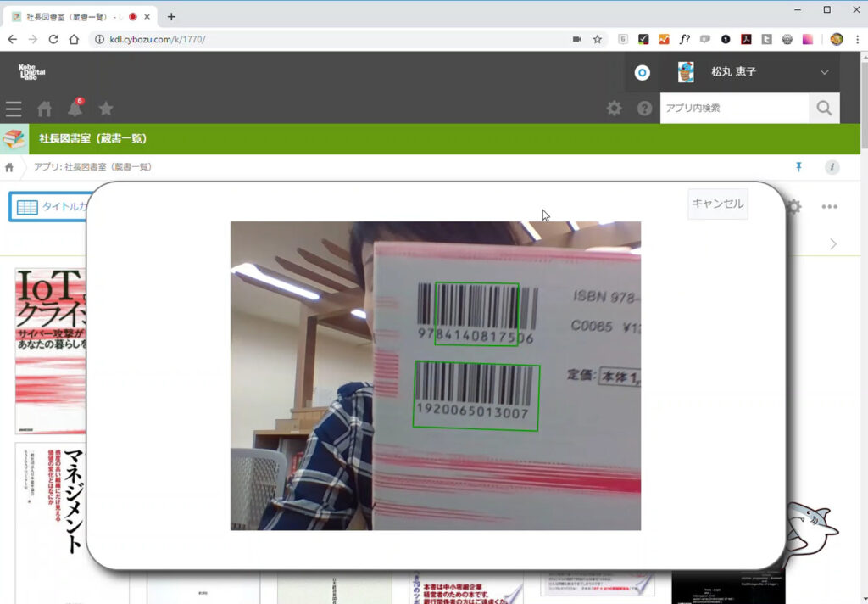868x604 pixels.
Task: Bookmark this page star
Action: [x=598, y=39]
